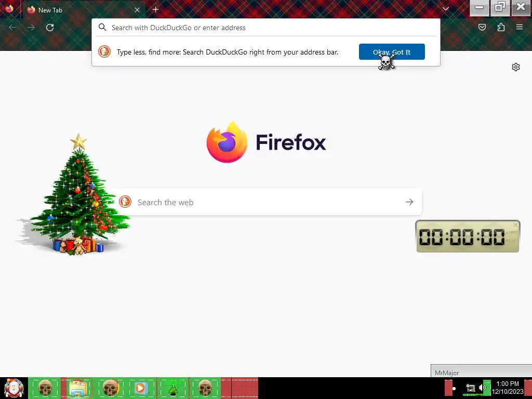This screenshot has height=399, width=532.
Task: Click the DuckDuckGo icon in the web search box
Action: (x=125, y=202)
